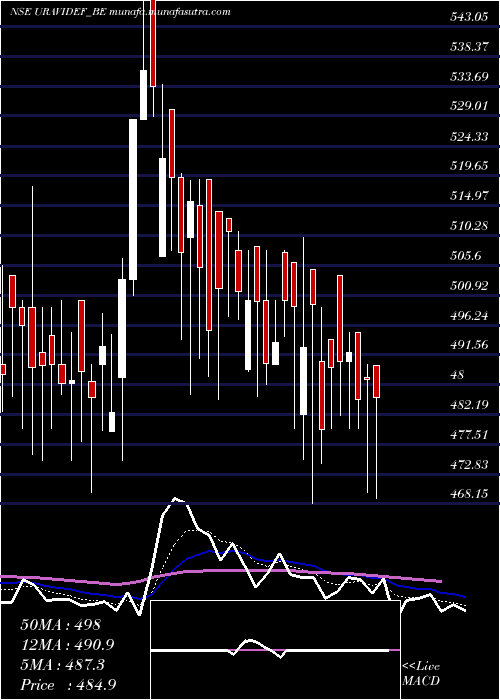Select the 12MA : 490.9 readout
Image resolution: width=500 pixels, height=700 pixels.
(x=67, y=645)
